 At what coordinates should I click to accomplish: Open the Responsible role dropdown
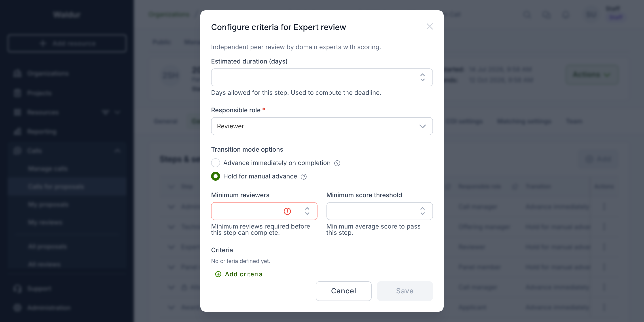(x=322, y=126)
